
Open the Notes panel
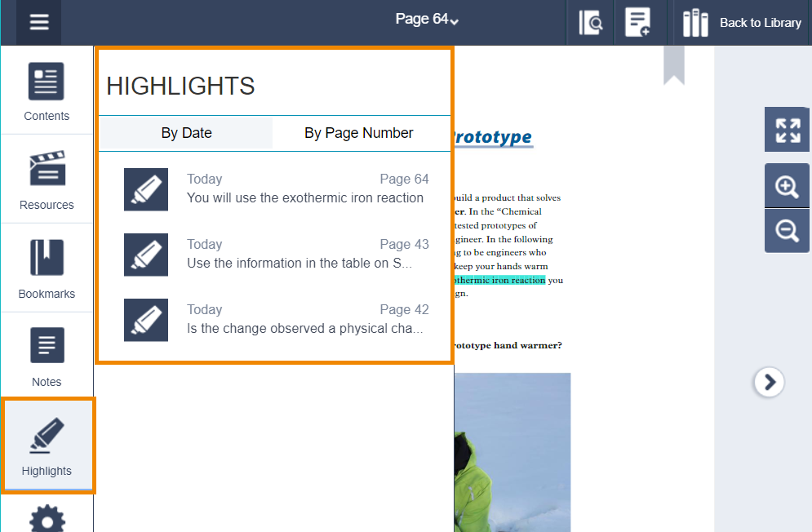point(47,357)
